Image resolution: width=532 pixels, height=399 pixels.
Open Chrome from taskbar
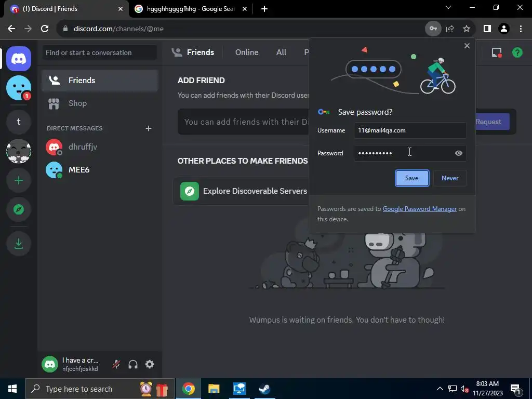[188, 389]
